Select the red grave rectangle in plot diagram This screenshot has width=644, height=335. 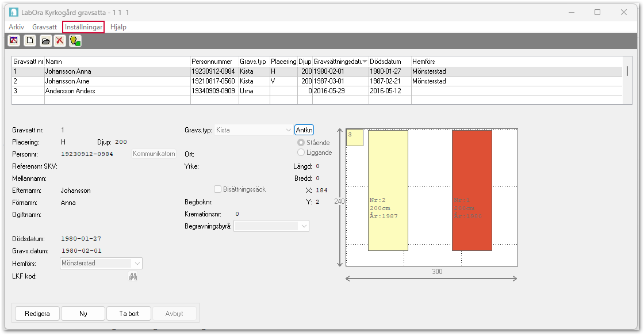click(x=471, y=191)
